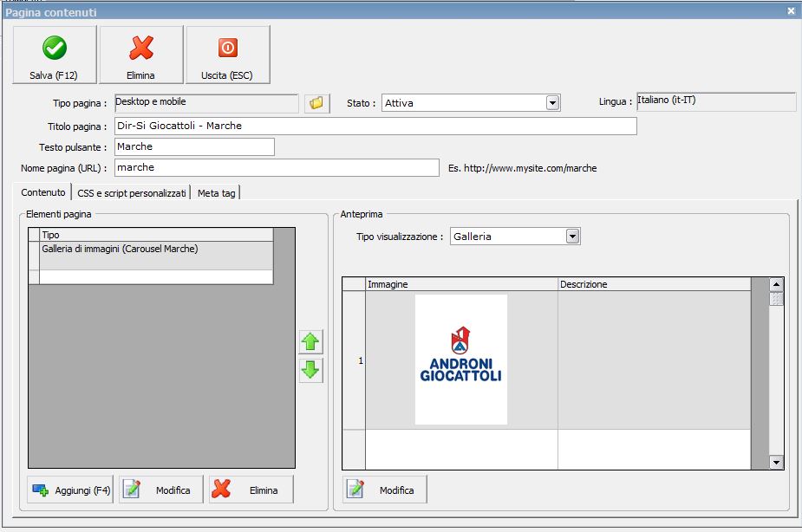Image resolution: width=802 pixels, height=532 pixels.
Task: Move element up with green up arrow
Action: pyautogui.click(x=310, y=342)
